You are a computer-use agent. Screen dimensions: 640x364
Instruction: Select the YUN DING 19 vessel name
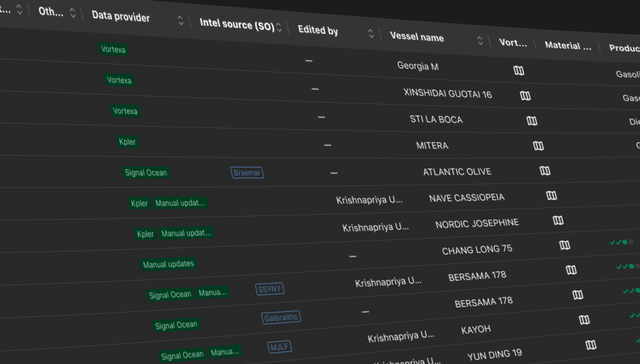(x=494, y=354)
